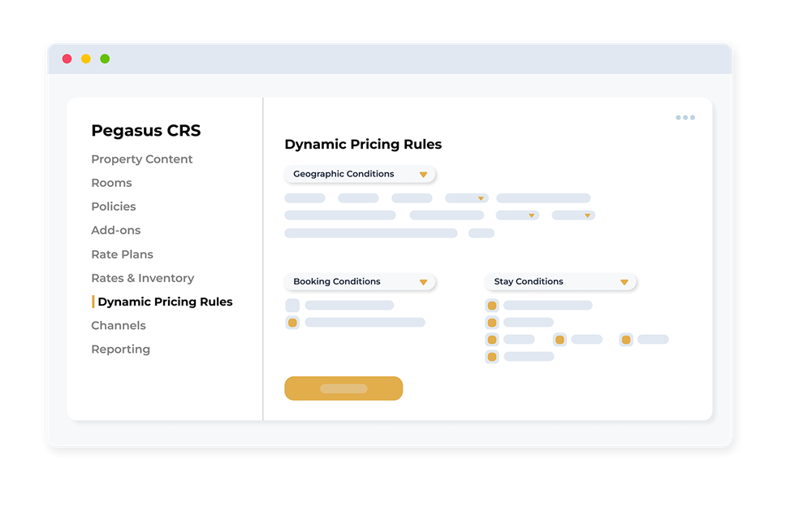The width and height of the screenshot is (812, 508).
Task: Expand the Booking Conditions dropdown
Action: (x=360, y=281)
